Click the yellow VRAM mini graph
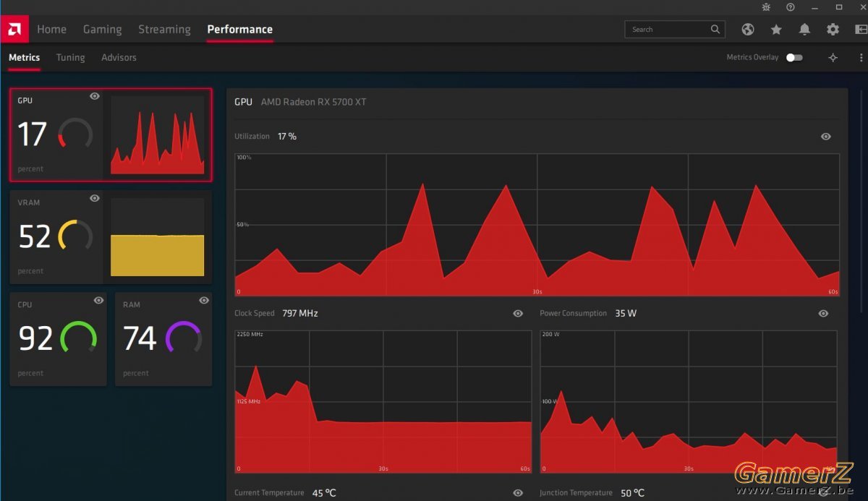This screenshot has width=868, height=501. pos(157,237)
